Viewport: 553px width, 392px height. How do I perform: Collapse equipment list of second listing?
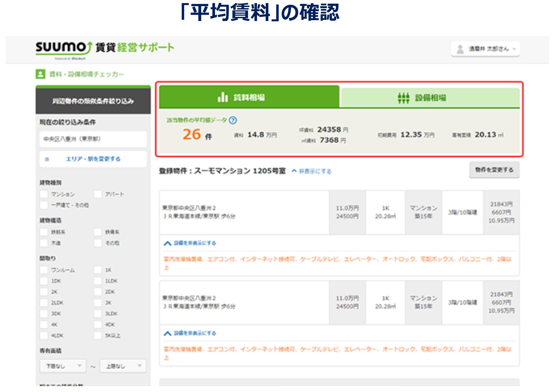195,333
